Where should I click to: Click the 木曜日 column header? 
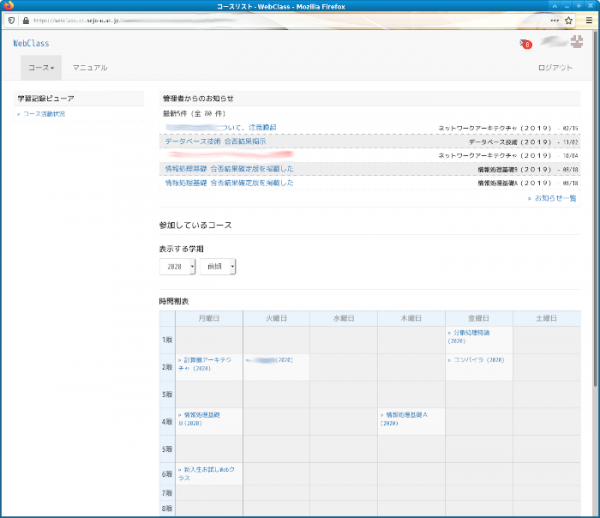(x=411, y=318)
